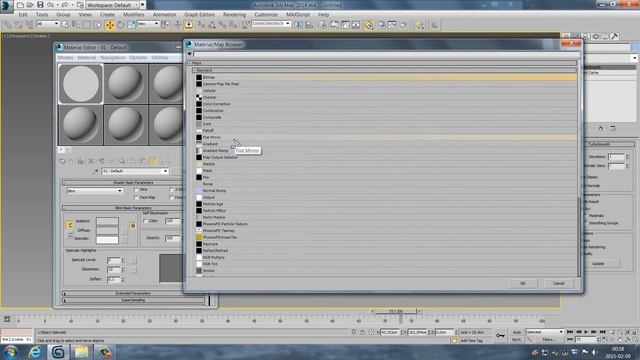Click the pick material eyedropper icon
The width and height of the screenshot is (640, 360).
[96, 171]
